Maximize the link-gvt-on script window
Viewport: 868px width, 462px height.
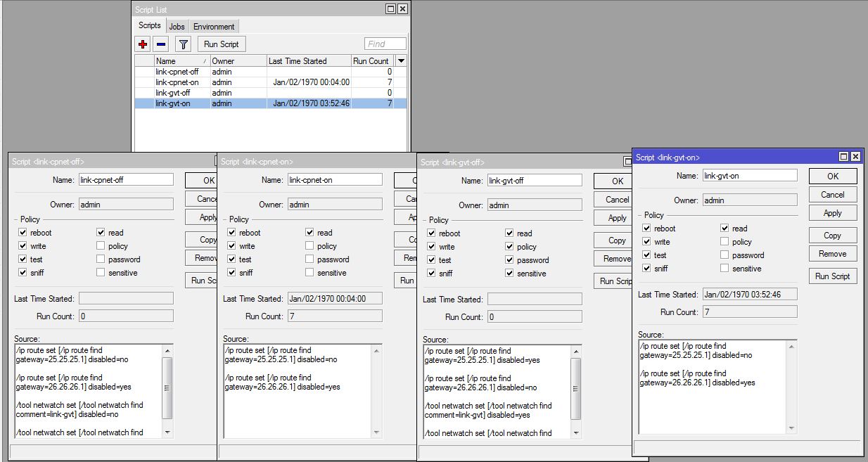843,157
